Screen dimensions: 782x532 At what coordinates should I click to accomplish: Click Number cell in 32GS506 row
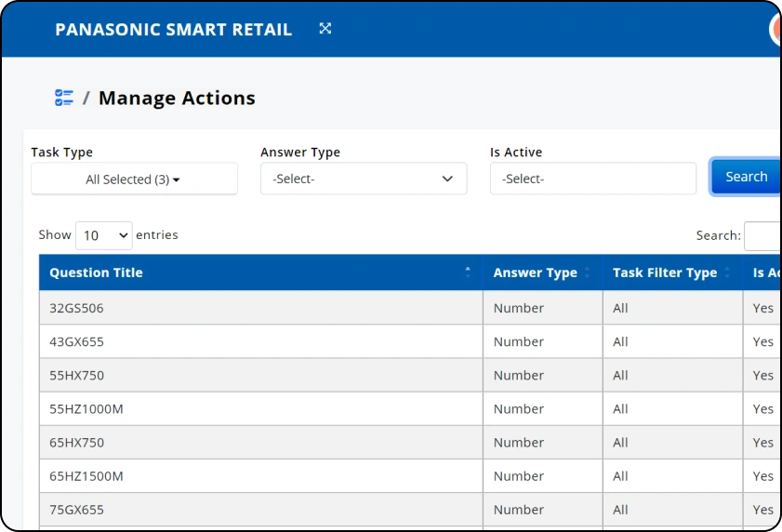[543, 308]
